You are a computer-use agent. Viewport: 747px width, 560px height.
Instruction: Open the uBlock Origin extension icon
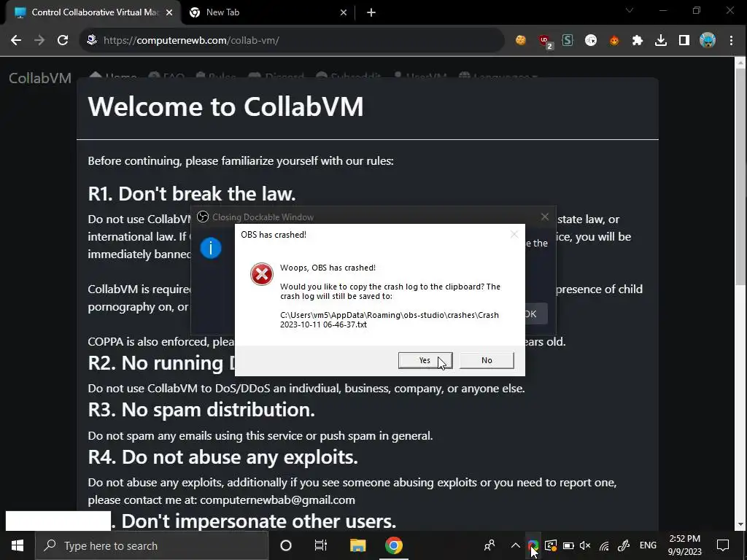[544, 41]
